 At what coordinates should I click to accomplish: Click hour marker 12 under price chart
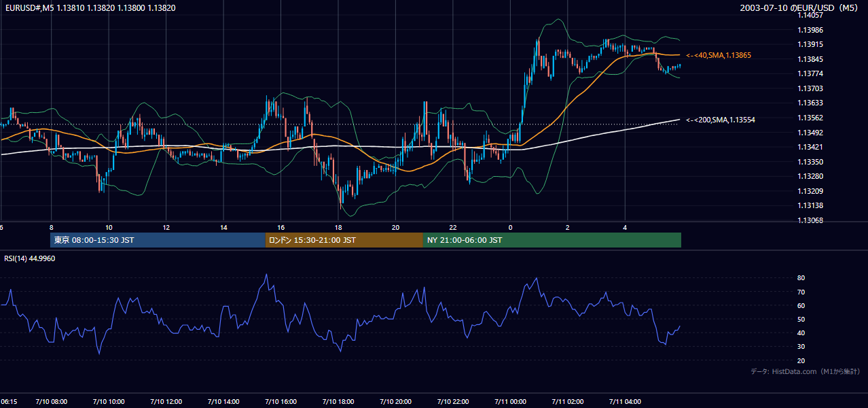point(166,228)
